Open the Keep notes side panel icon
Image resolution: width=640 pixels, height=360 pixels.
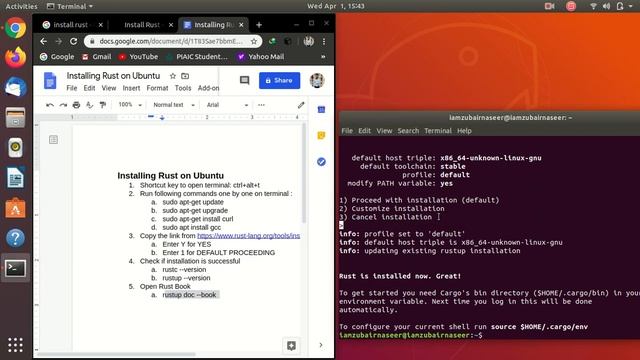[x=321, y=136]
